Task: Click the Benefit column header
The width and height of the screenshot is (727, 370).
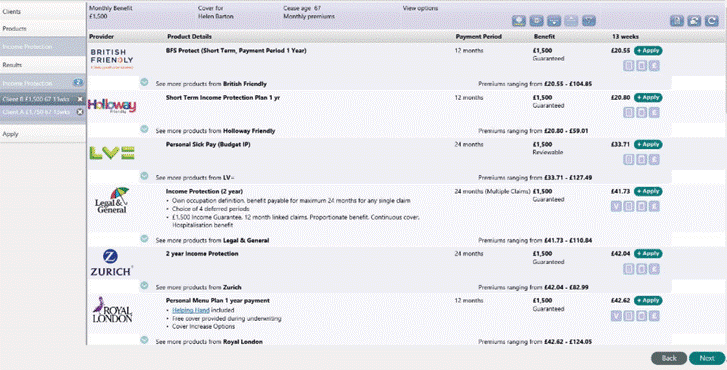Action: tap(544, 36)
